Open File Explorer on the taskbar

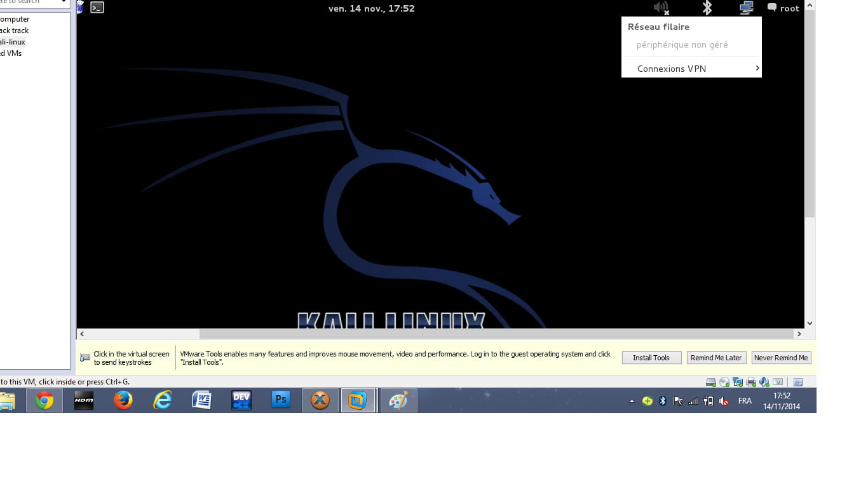coord(6,401)
